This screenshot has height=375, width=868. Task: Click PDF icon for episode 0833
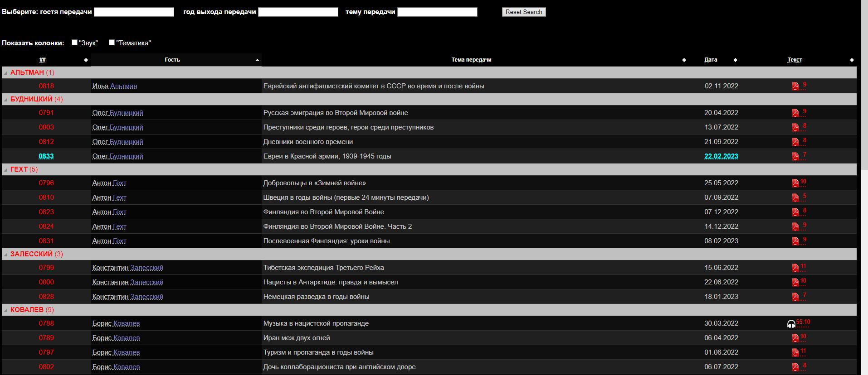[x=795, y=156]
